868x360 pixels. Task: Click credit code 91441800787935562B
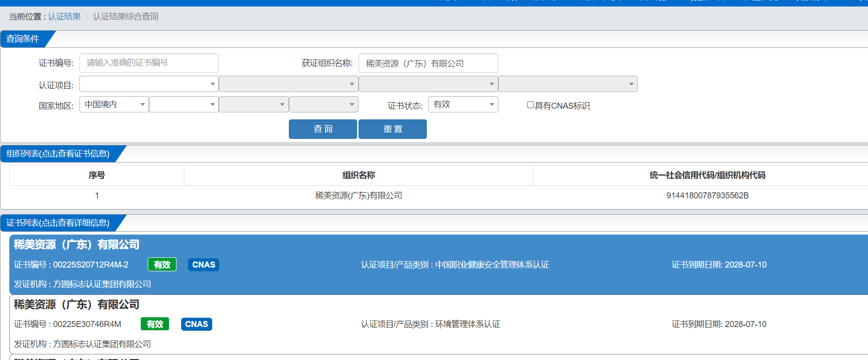(707, 196)
